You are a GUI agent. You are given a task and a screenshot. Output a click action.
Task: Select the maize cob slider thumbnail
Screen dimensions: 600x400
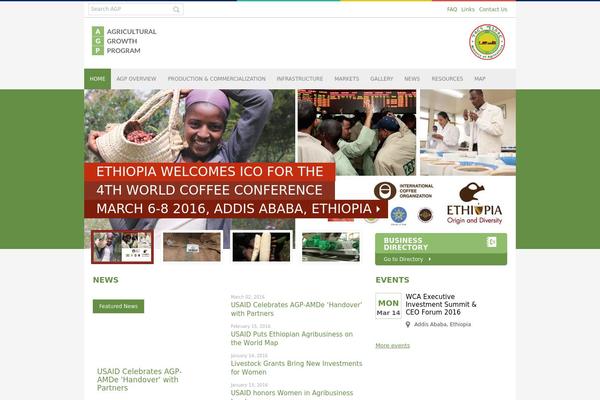coord(261,247)
